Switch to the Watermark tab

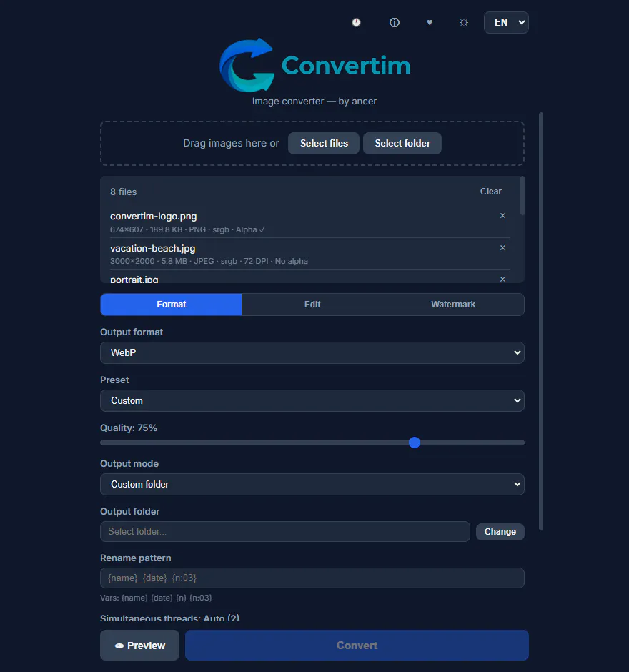[453, 305]
